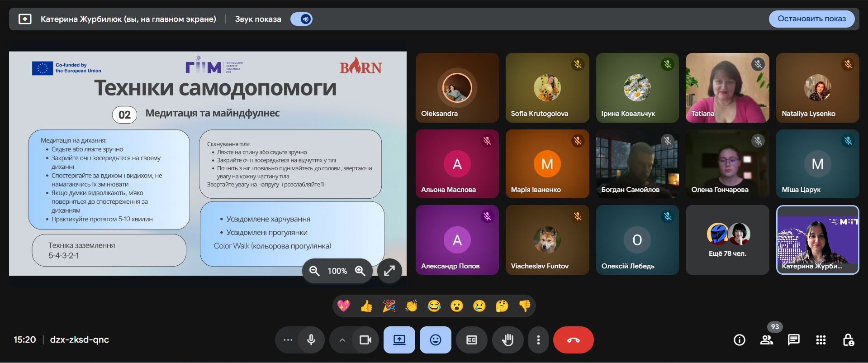Open the chat panel icon
Image resolution: width=868 pixels, height=363 pixels.
coord(793,340)
